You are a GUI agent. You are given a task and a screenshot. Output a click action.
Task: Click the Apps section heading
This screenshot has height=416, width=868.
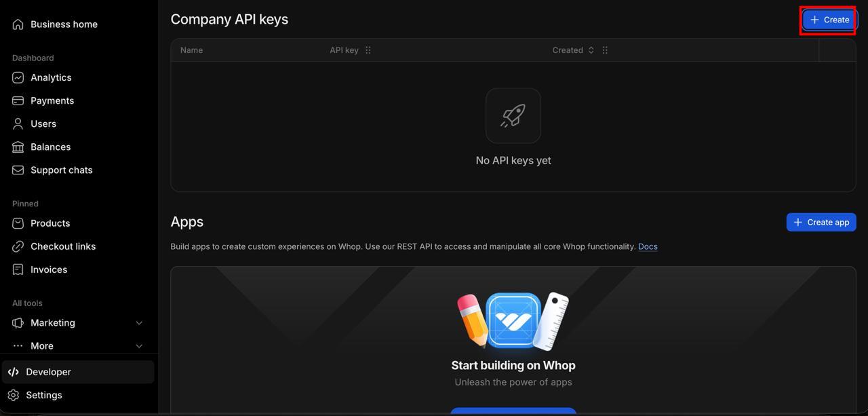(x=187, y=222)
